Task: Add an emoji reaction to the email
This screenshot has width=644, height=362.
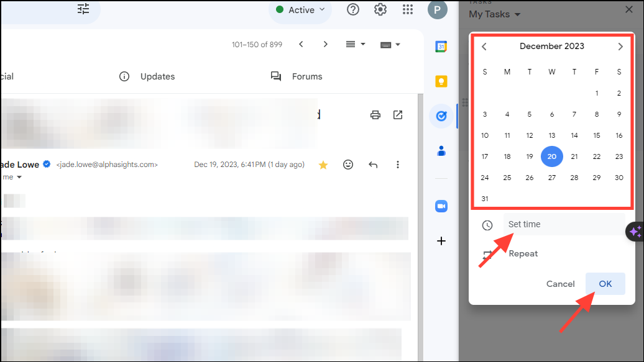Action: (348, 165)
